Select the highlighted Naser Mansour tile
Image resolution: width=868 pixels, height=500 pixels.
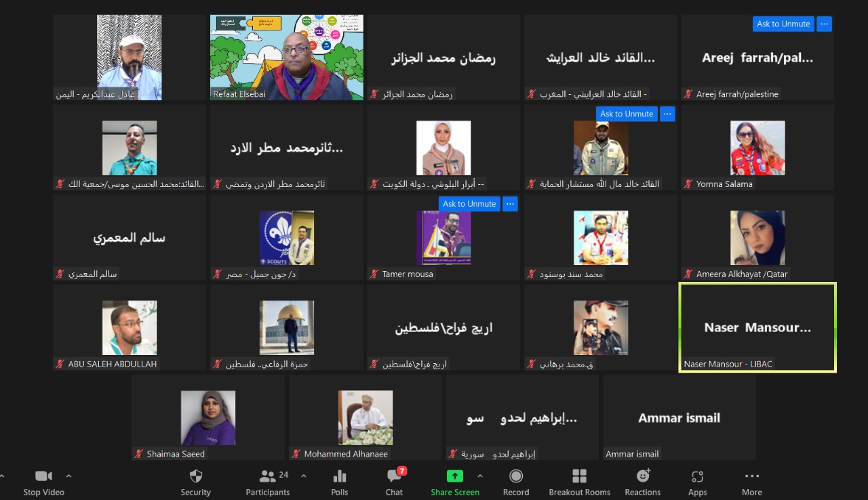[x=757, y=327]
